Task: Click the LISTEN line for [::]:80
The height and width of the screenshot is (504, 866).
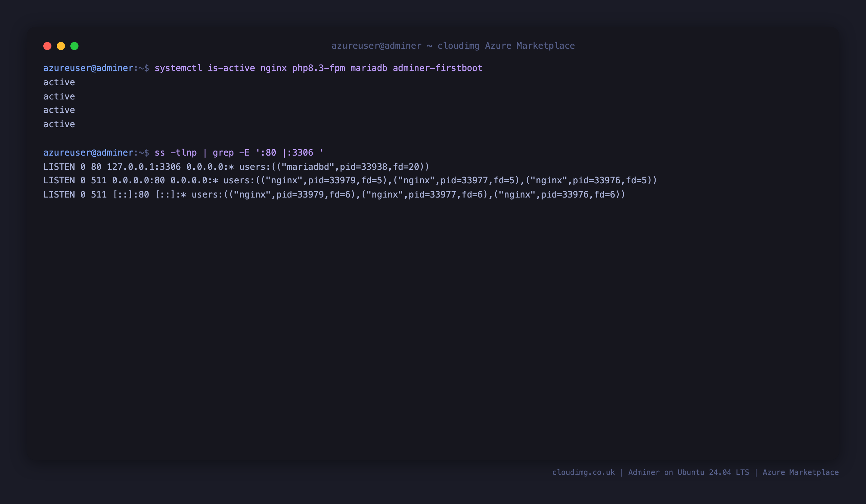Action: [x=334, y=194]
